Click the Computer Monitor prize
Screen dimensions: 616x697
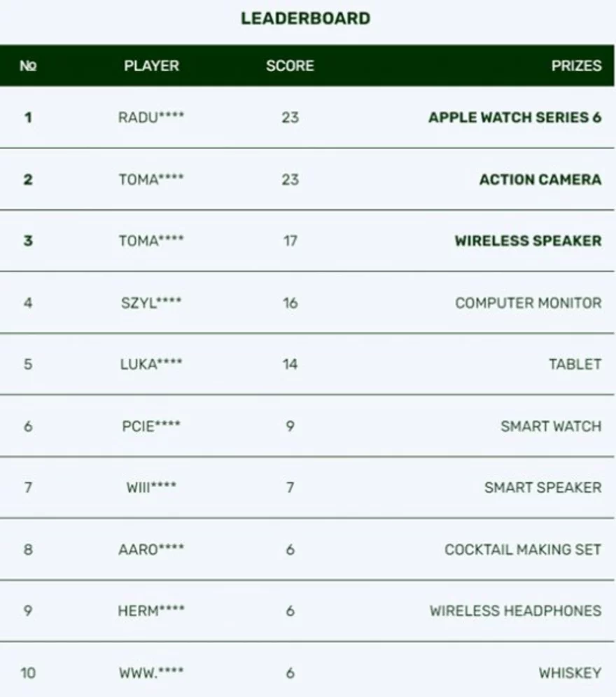click(x=528, y=303)
